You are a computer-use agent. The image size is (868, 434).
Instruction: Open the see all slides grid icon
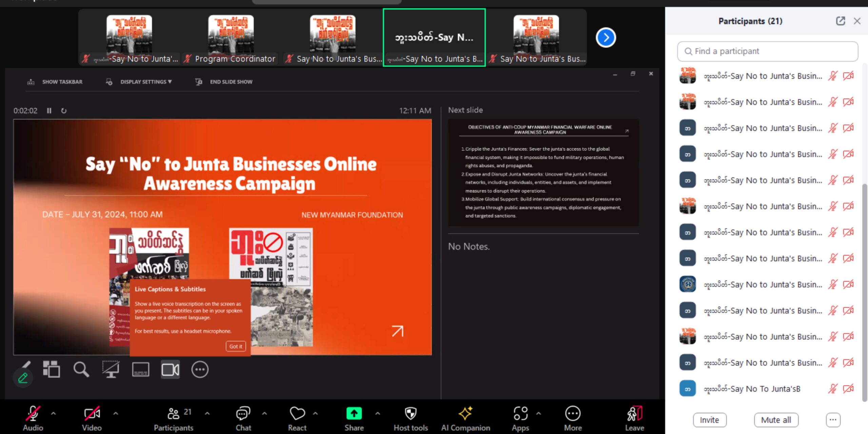(52, 369)
